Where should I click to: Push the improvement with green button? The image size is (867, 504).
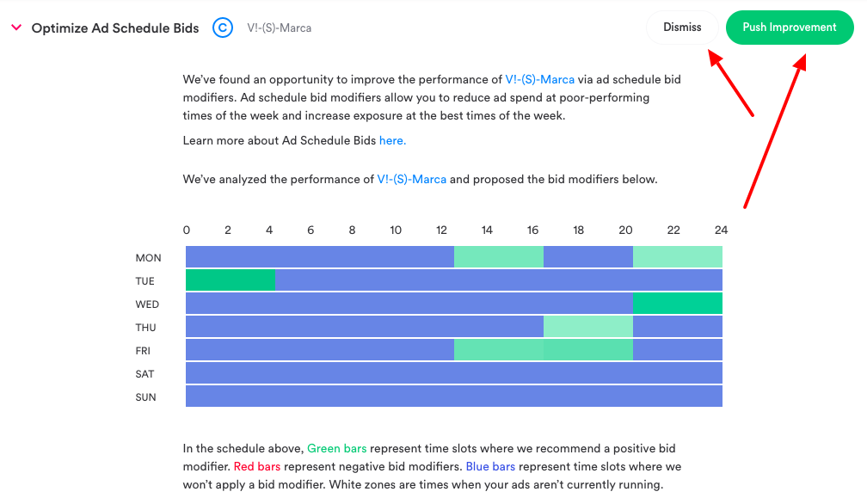(789, 27)
